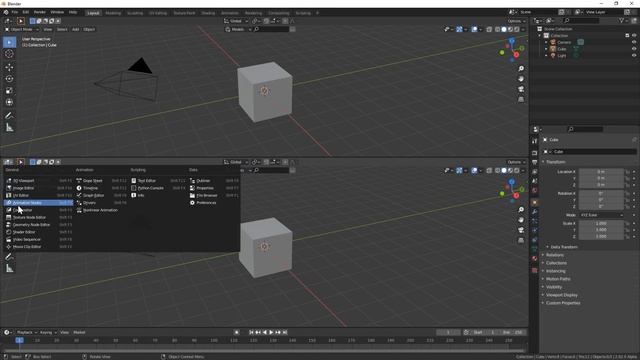The image size is (640, 360).
Task: Click the outliner filter funnel icon
Action: (621, 21)
